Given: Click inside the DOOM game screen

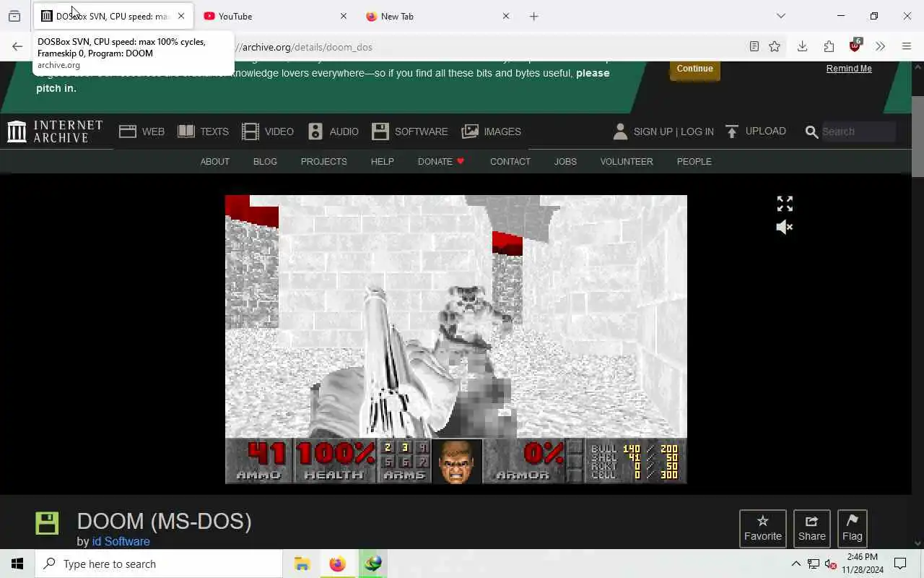Looking at the screenshot, I should (x=456, y=340).
